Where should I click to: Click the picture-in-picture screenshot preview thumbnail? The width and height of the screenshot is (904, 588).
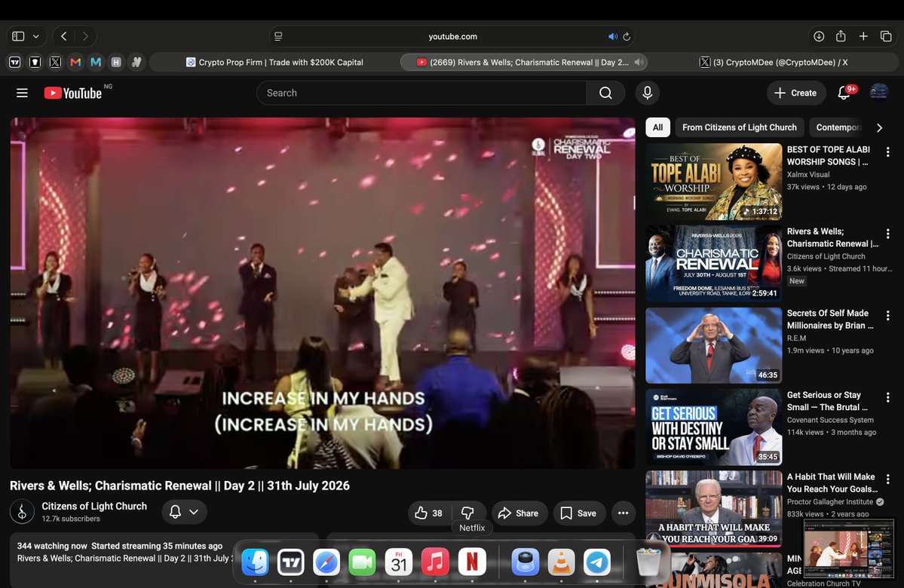coord(849,548)
